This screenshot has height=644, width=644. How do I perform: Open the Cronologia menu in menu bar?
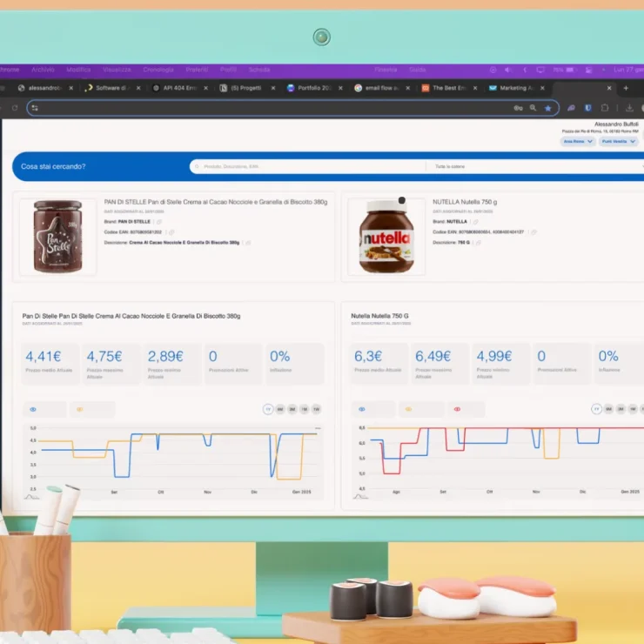158,70
